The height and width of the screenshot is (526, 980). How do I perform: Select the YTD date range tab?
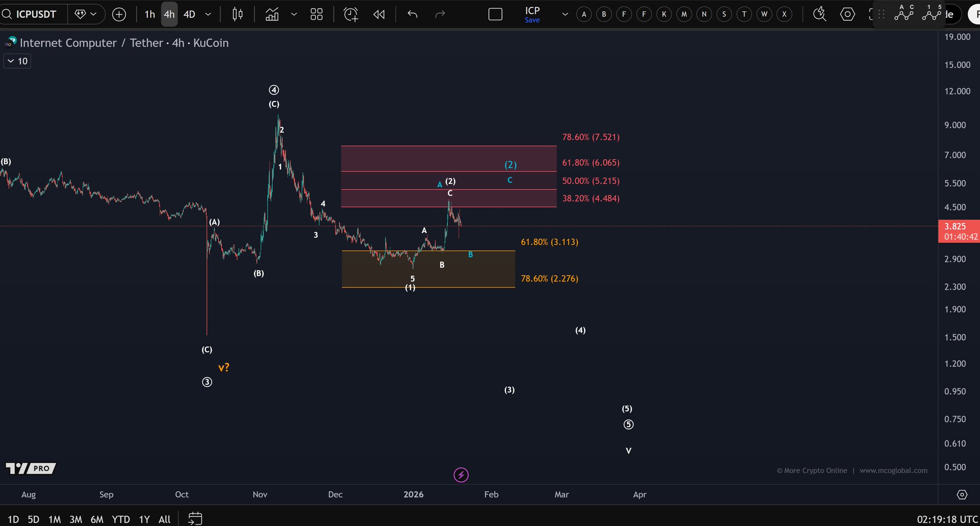(x=121, y=519)
